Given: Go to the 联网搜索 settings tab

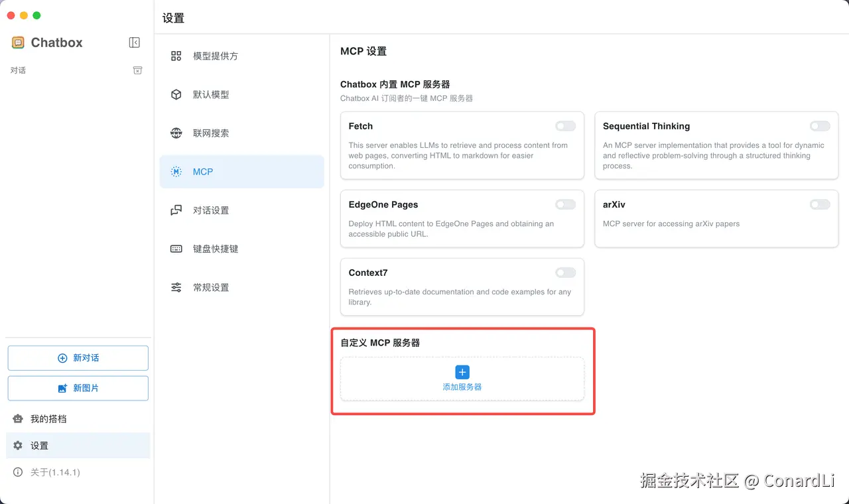Looking at the screenshot, I should tap(241, 133).
